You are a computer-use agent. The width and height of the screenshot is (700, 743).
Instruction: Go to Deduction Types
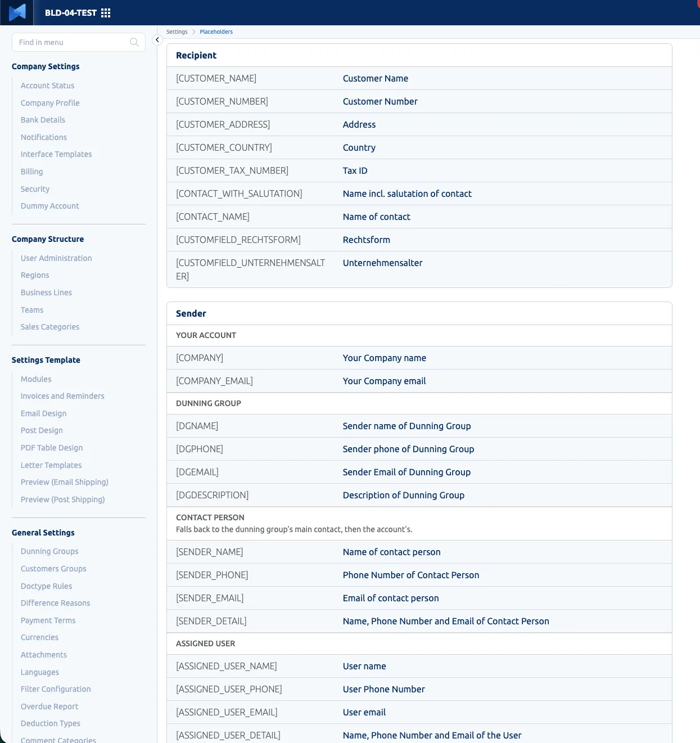point(51,723)
